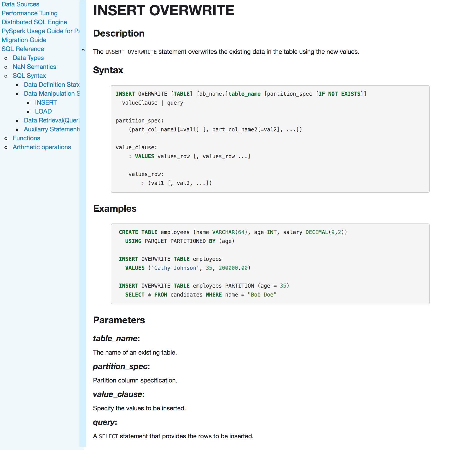Screen dimensions: 476x450
Task: Click 'The name of an existing table.' text
Action: pyautogui.click(x=135, y=352)
